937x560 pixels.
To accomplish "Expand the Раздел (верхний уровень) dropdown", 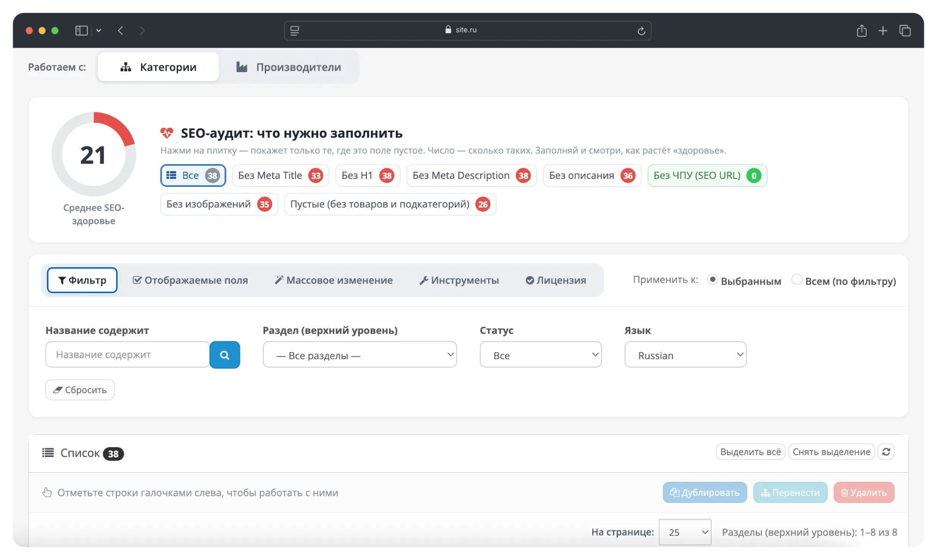I will pyautogui.click(x=360, y=354).
